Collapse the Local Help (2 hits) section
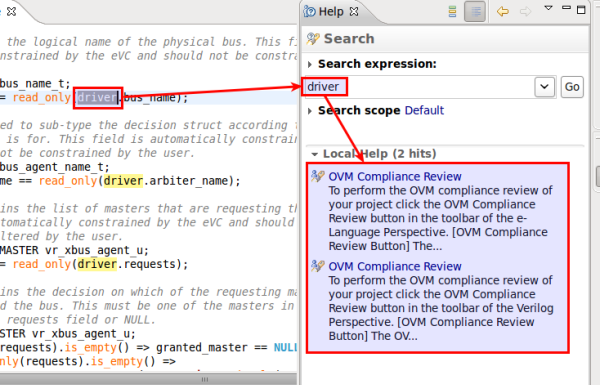This screenshot has height=385, width=600. coord(315,154)
